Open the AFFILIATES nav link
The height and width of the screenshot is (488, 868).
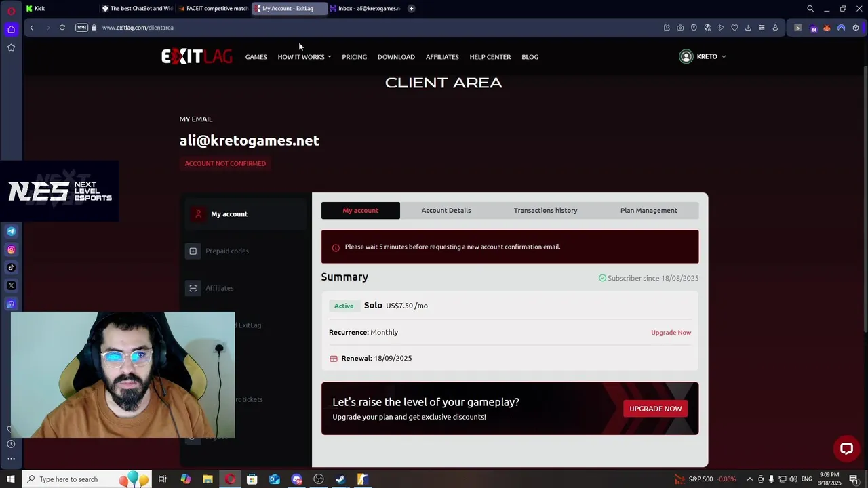(x=442, y=57)
